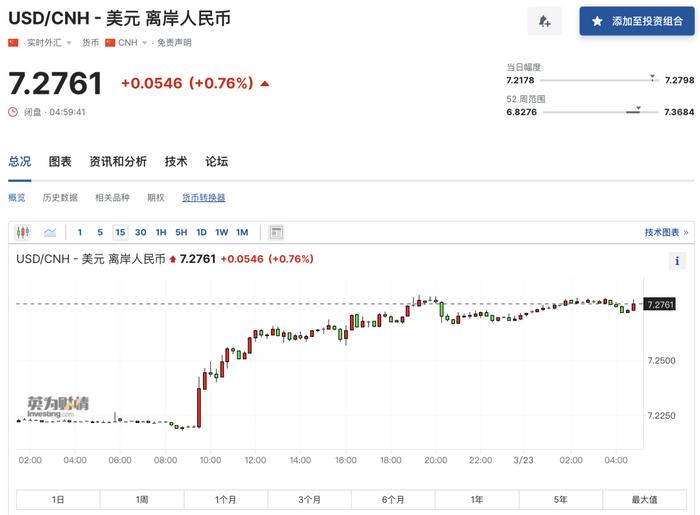
Task: Open the 相关品种 sub-tab
Action: pos(112,197)
